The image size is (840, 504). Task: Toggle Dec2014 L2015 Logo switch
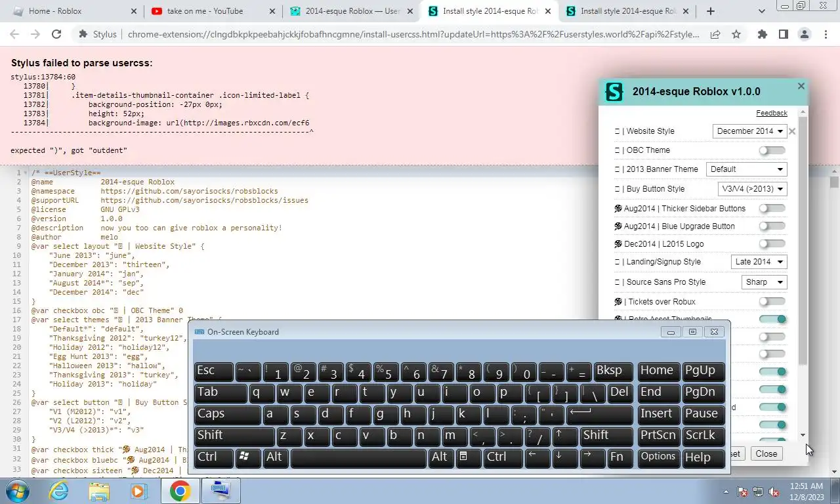772,243
